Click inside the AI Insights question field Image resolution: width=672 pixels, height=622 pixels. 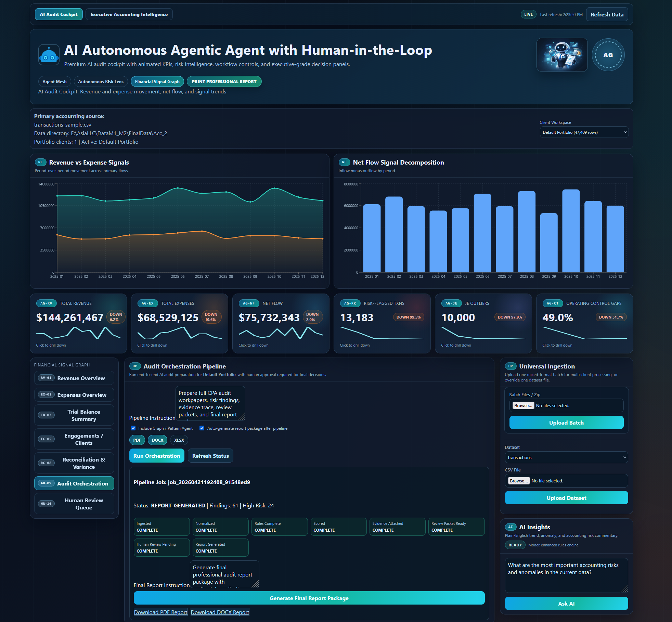[566, 575]
